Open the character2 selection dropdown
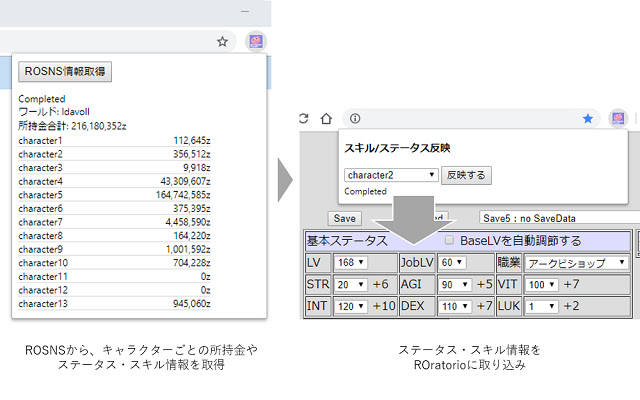Image resolution: width=640 pixels, height=400 pixels. 391,174
